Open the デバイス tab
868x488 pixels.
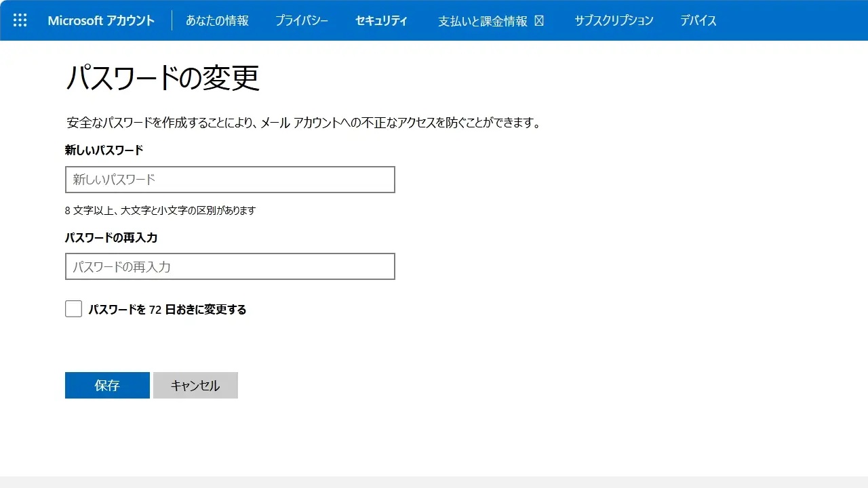[698, 20]
